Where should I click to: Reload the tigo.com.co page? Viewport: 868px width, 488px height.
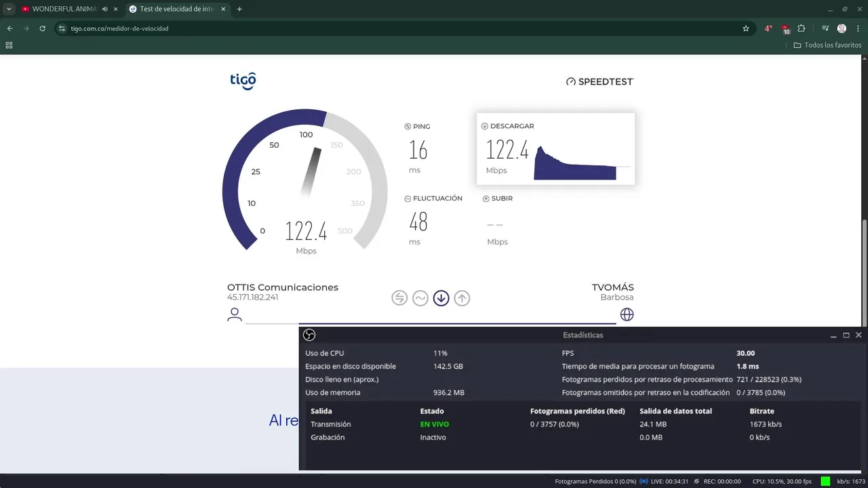pyautogui.click(x=43, y=28)
